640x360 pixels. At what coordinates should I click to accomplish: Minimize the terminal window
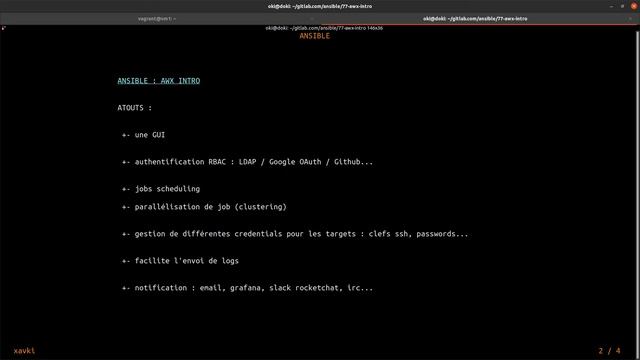pos(611,6)
